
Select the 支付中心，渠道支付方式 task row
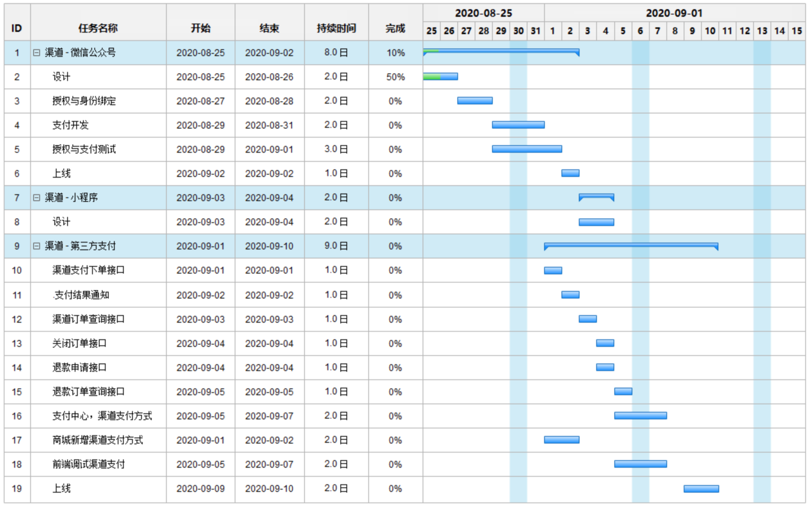coord(102,416)
